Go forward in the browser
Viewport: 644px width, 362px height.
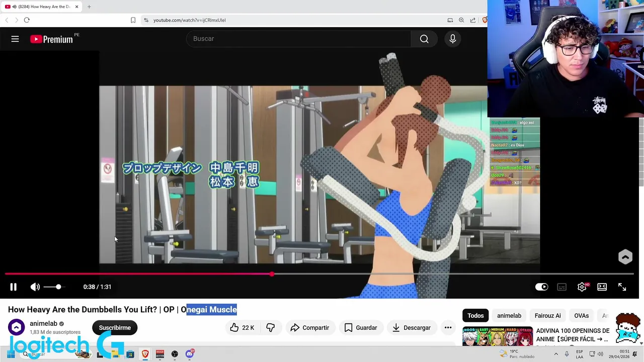[x=17, y=20]
